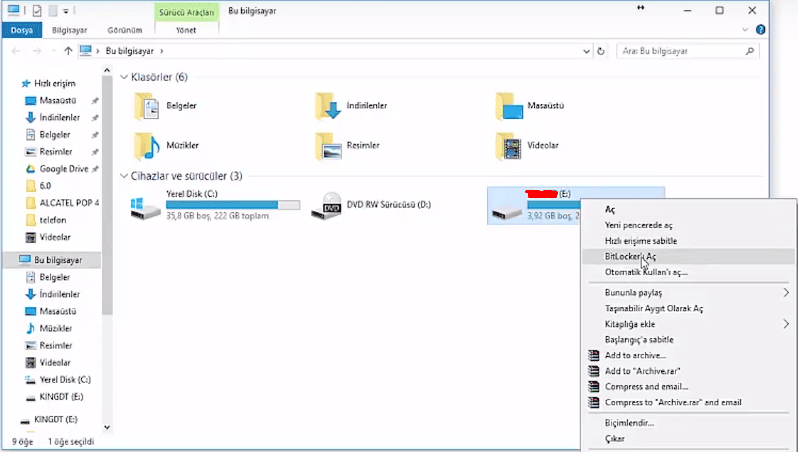Screen dimensions: 798x452
Task: Switch to the Görünüm ribbon tab
Action: pyautogui.click(x=125, y=30)
